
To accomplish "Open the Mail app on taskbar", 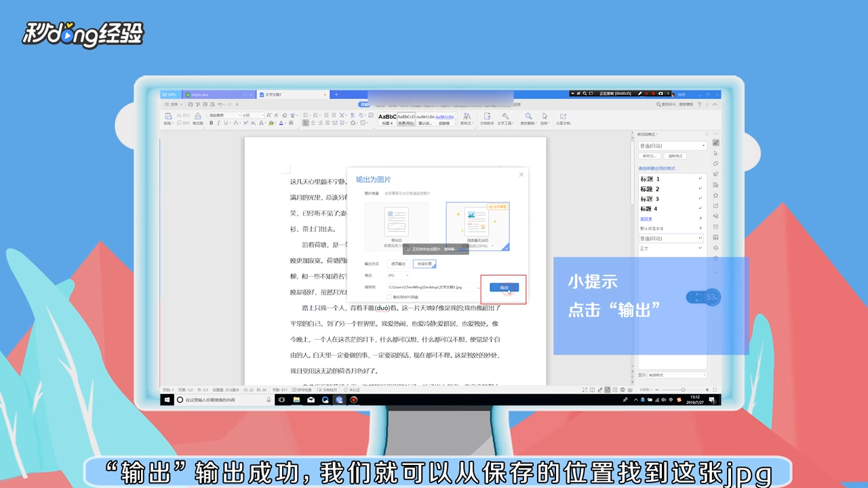I will [311, 400].
